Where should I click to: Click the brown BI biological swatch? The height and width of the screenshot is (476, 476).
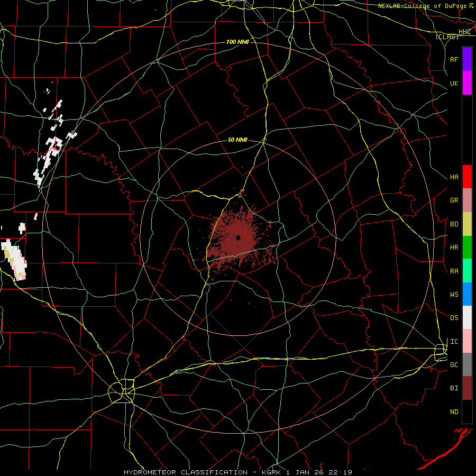pyautogui.click(x=467, y=388)
